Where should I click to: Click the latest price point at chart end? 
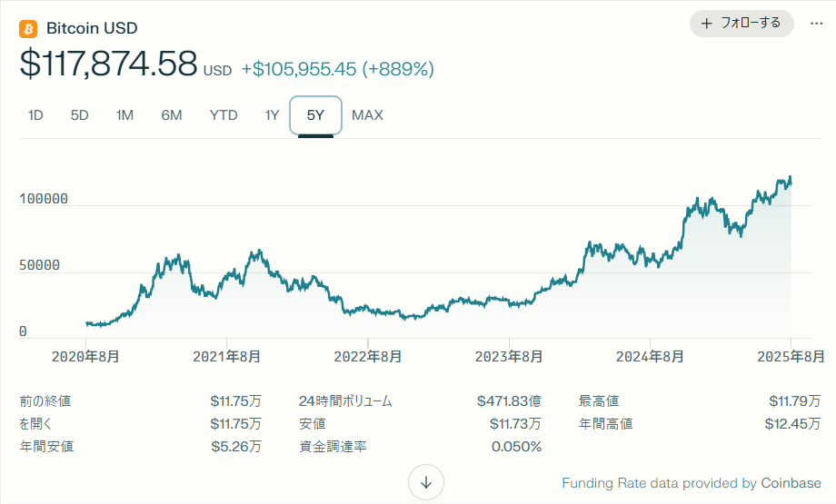click(x=791, y=183)
